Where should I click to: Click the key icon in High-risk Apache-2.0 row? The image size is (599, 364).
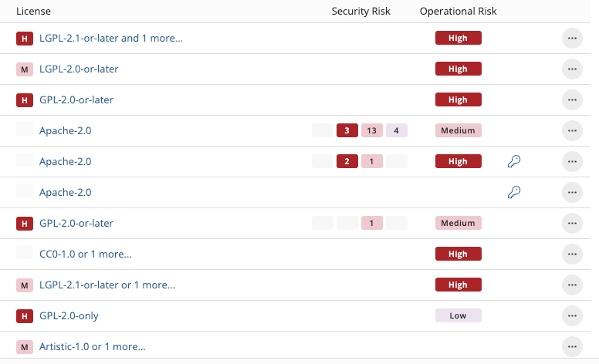point(514,161)
